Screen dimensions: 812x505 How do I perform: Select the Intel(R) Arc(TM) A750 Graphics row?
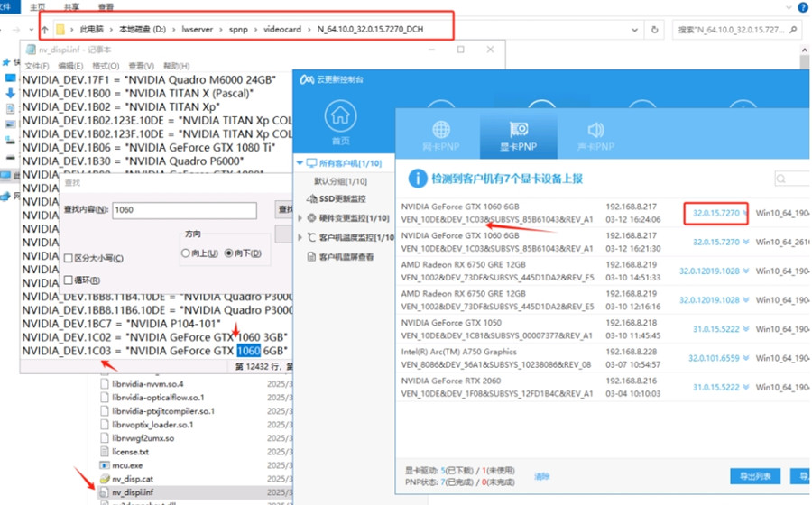[604, 358]
